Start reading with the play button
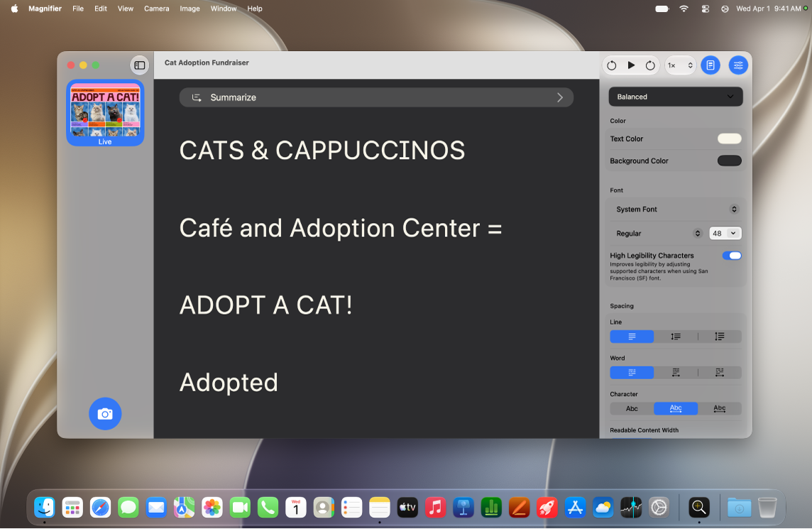 [631, 65]
